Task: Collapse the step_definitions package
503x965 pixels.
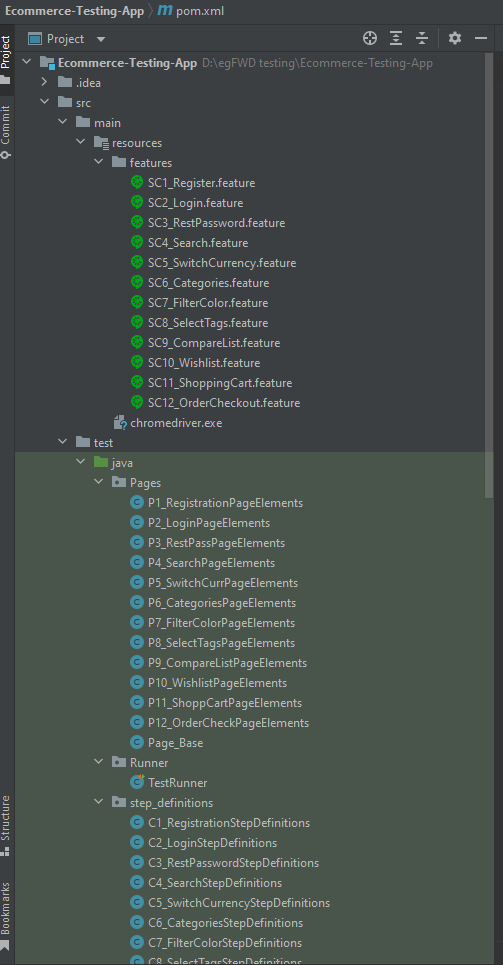Action: tap(98, 803)
